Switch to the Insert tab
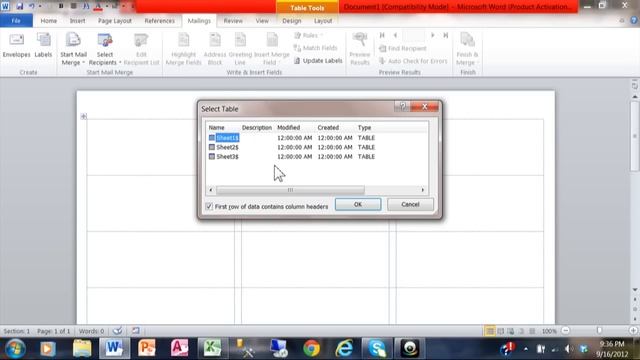640x360 pixels. [x=77, y=21]
